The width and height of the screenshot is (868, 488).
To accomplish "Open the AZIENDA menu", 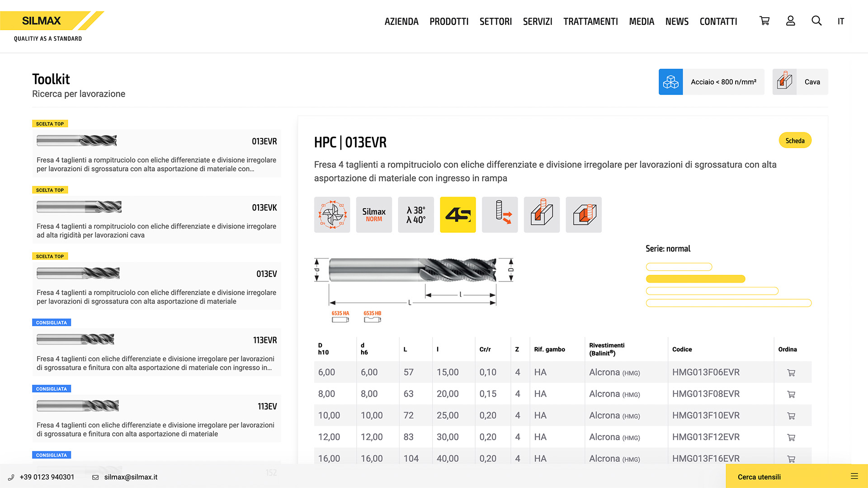I will pyautogui.click(x=401, y=21).
